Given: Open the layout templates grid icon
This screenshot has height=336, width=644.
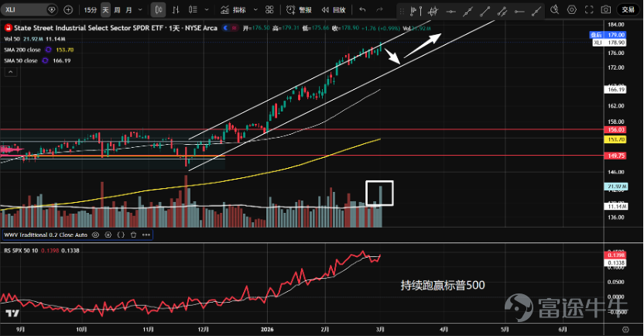Looking at the screenshot, I should pyautogui.click(x=269, y=10).
